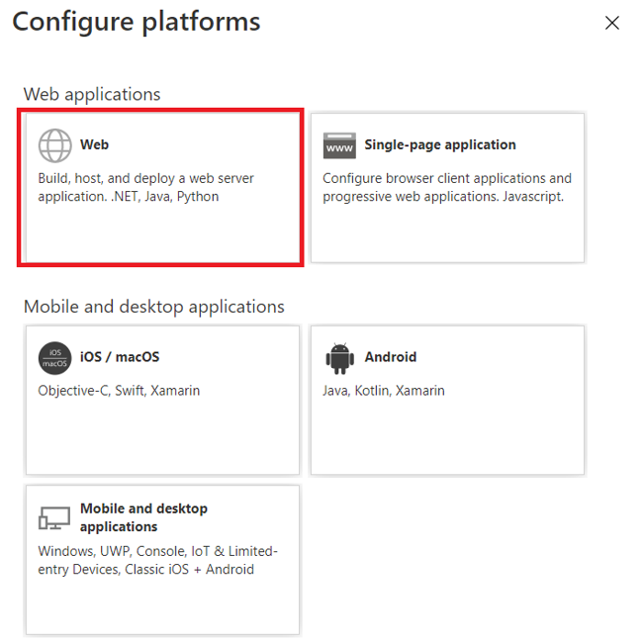Click text 'progressive web applications. Javascript.'
The image size is (644, 644).
point(443,197)
